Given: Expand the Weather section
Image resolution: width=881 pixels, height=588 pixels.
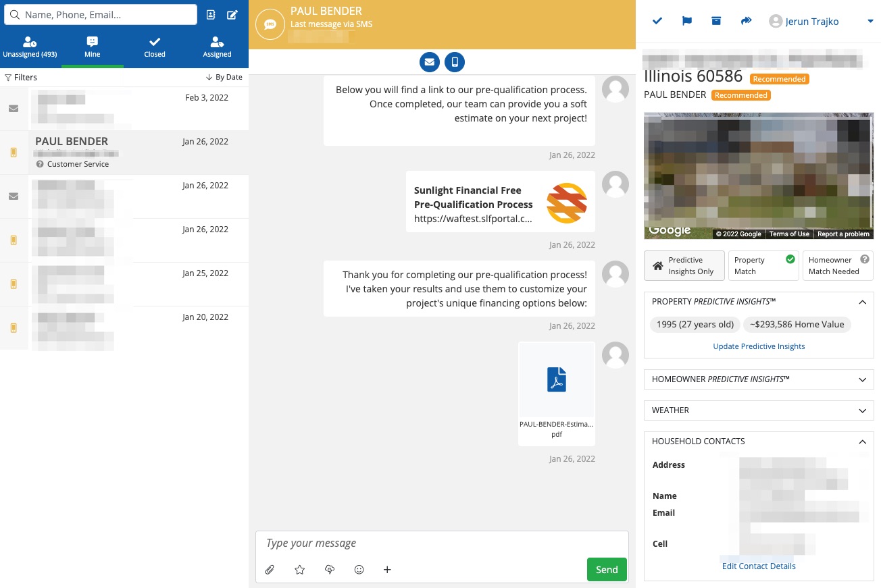Looking at the screenshot, I should (758, 410).
